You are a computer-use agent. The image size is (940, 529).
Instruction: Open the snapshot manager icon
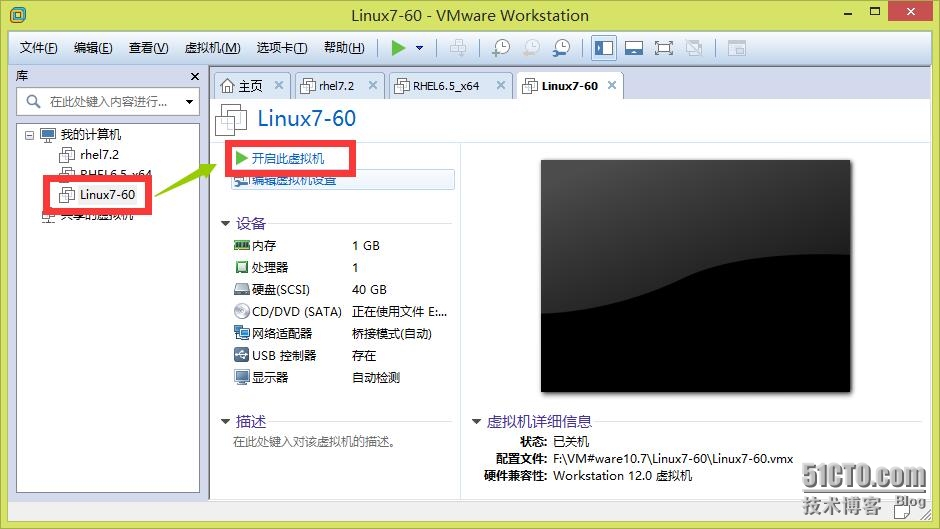click(x=562, y=48)
